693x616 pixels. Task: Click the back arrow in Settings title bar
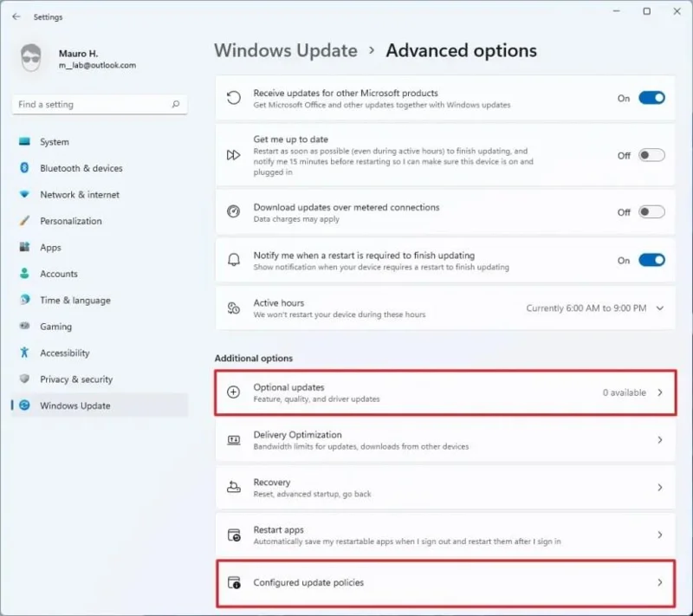coord(16,16)
